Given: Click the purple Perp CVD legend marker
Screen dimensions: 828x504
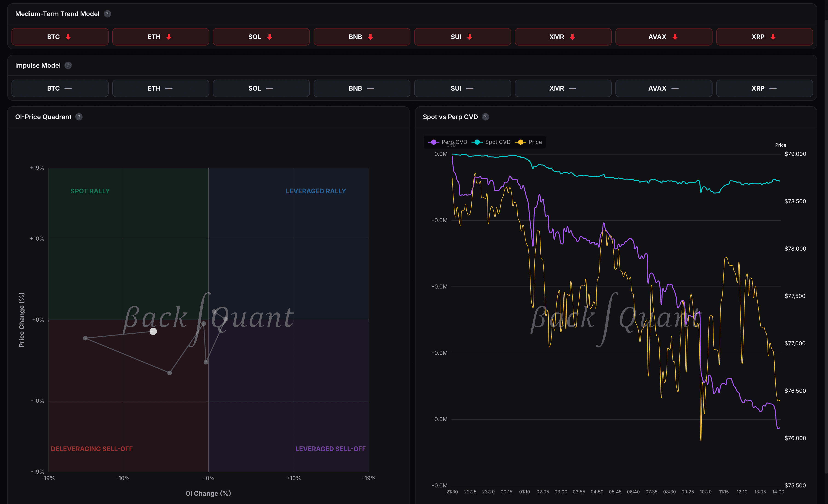Looking at the screenshot, I should 433,142.
